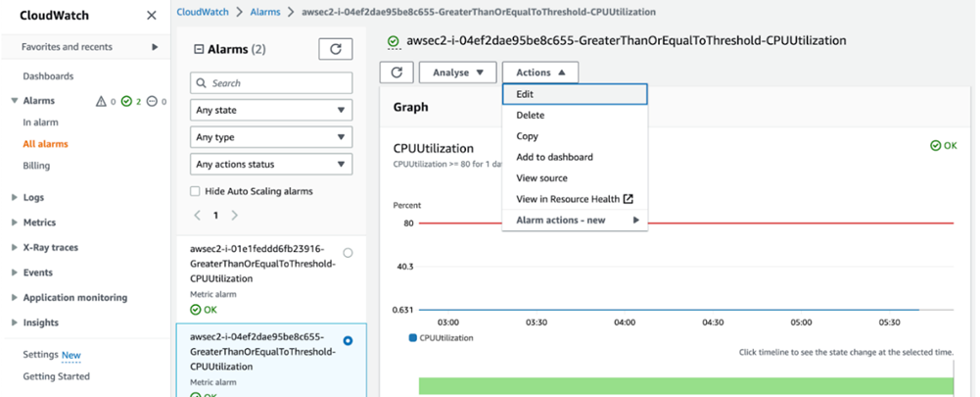Open the Any actions status dropdown
This screenshot has width=980, height=397.
pyautogui.click(x=271, y=164)
